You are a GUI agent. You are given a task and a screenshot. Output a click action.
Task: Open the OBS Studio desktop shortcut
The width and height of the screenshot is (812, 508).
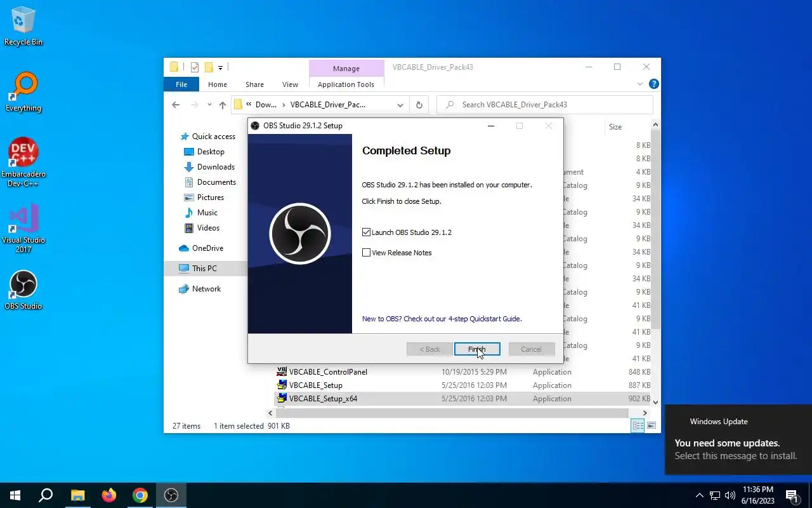click(23, 290)
